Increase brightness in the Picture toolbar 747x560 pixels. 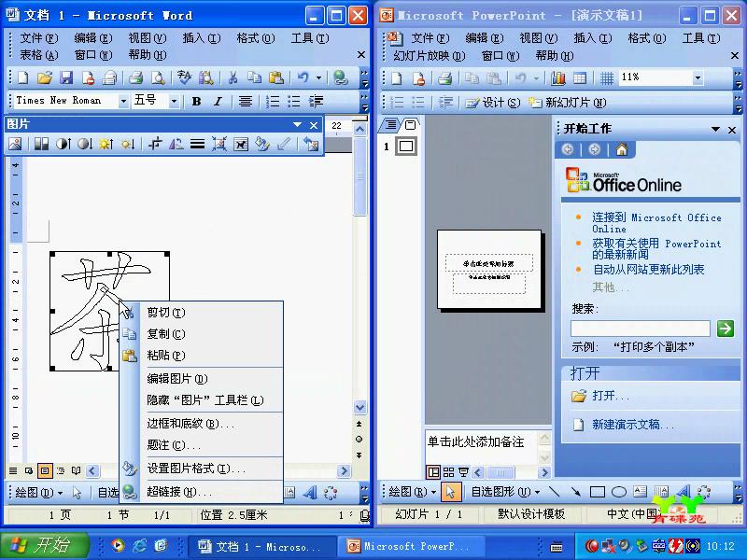tap(106, 144)
